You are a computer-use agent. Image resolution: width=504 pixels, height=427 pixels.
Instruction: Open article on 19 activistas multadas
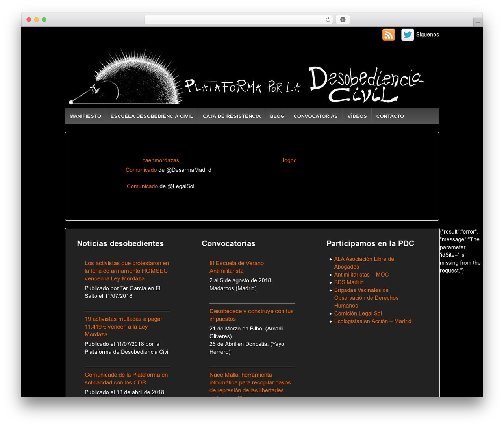pos(124,327)
